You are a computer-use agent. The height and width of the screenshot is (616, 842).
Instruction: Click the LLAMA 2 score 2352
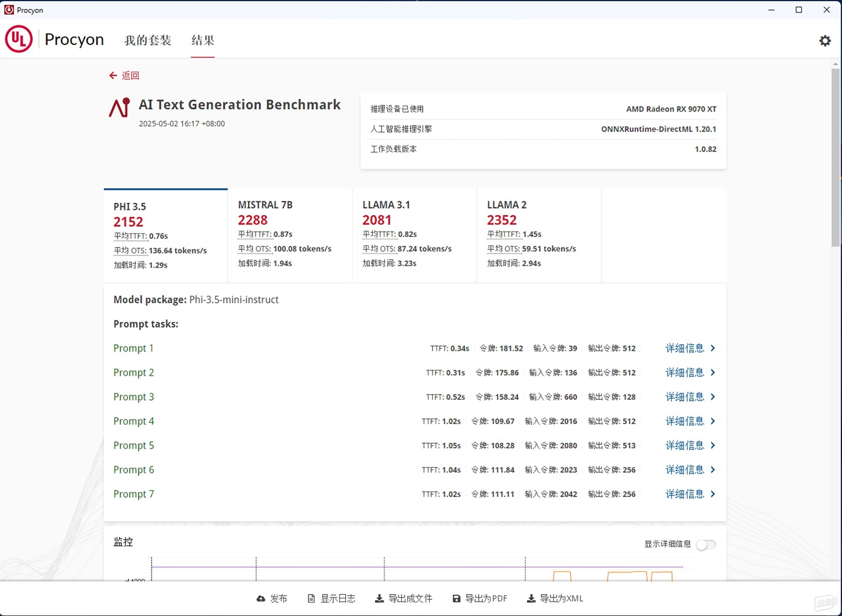(501, 220)
